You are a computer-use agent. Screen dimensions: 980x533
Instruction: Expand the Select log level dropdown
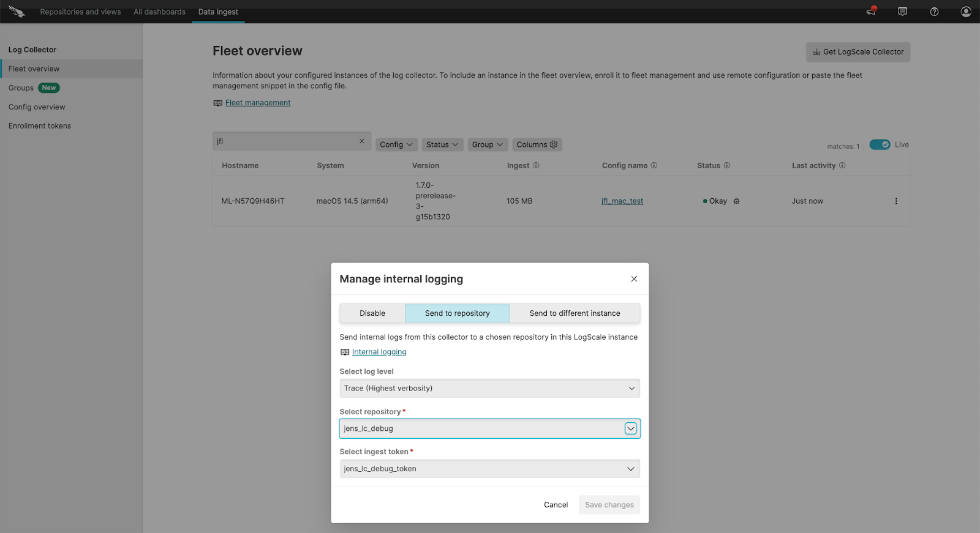(489, 389)
